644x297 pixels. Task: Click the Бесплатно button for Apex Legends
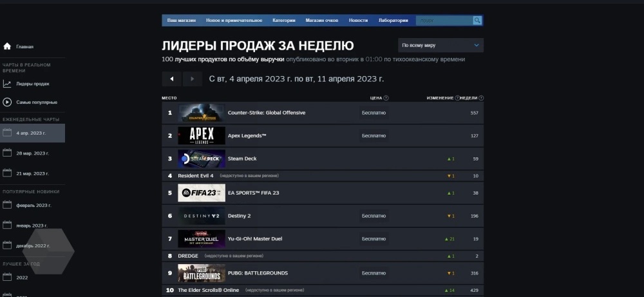(x=374, y=136)
